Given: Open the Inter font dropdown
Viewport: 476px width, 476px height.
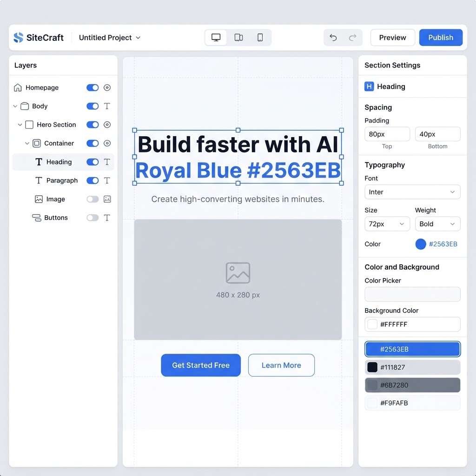Looking at the screenshot, I should pos(412,192).
